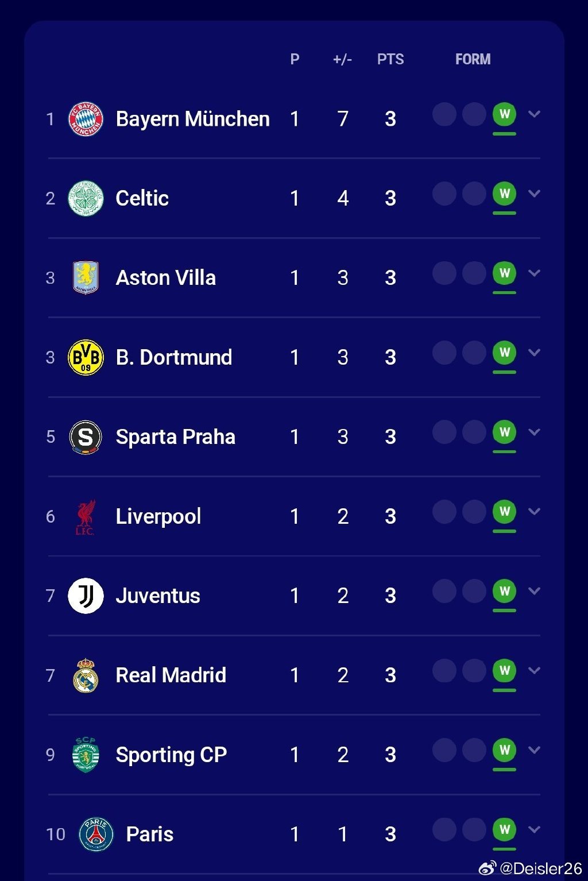Image resolution: width=588 pixels, height=881 pixels.
Task: Expand the Celtic row chevron
Action: pos(534,194)
